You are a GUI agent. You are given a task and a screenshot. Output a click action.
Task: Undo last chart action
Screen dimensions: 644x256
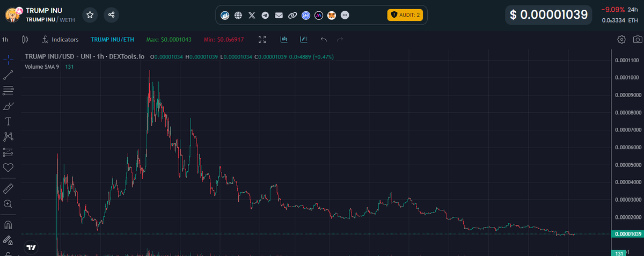[324, 39]
